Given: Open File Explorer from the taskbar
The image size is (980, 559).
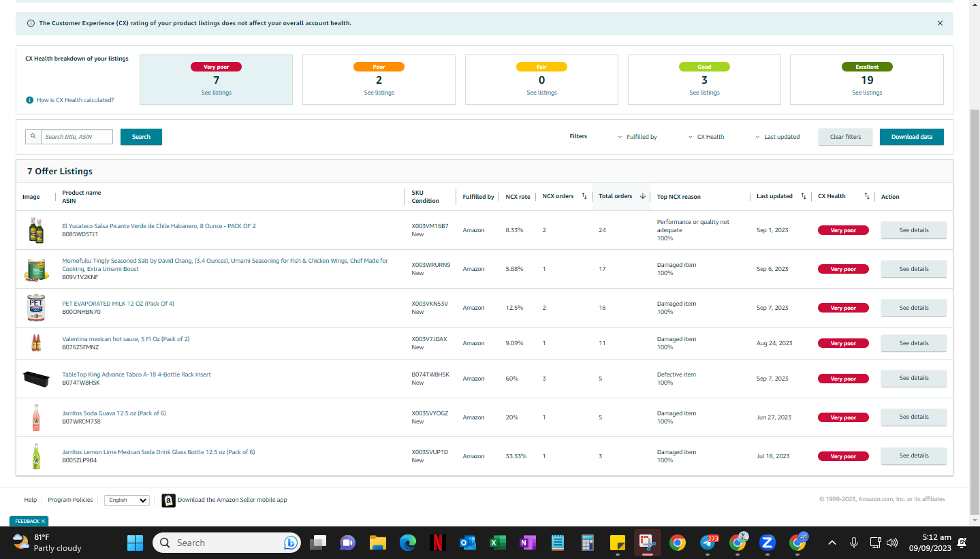Looking at the screenshot, I should tap(377, 543).
